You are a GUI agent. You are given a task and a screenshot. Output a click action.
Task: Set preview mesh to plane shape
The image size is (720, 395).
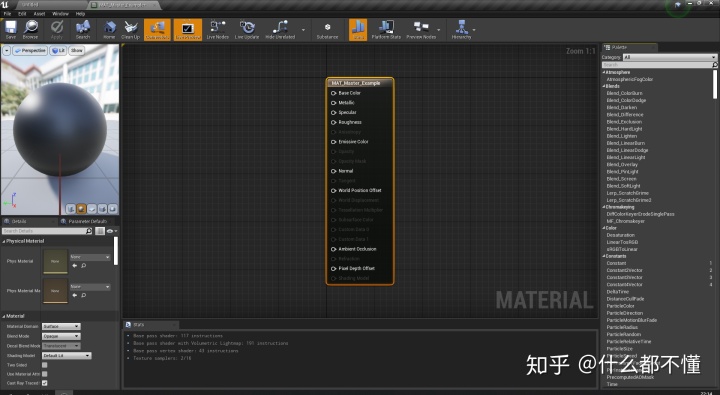coord(92,209)
